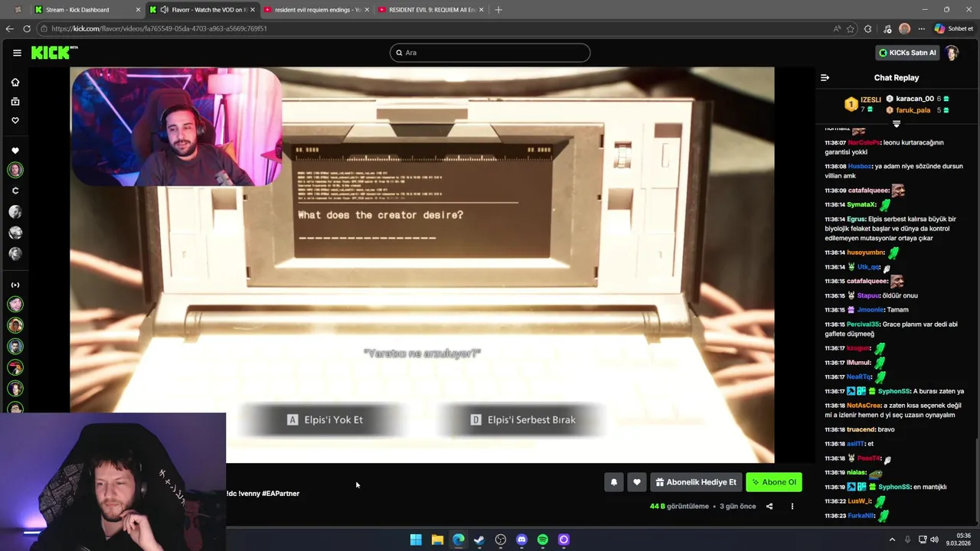This screenshot has height=551, width=980.
Task: Click the live broadcast icon in sidebar
Action: pyautogui.click(x=15, y=285)
